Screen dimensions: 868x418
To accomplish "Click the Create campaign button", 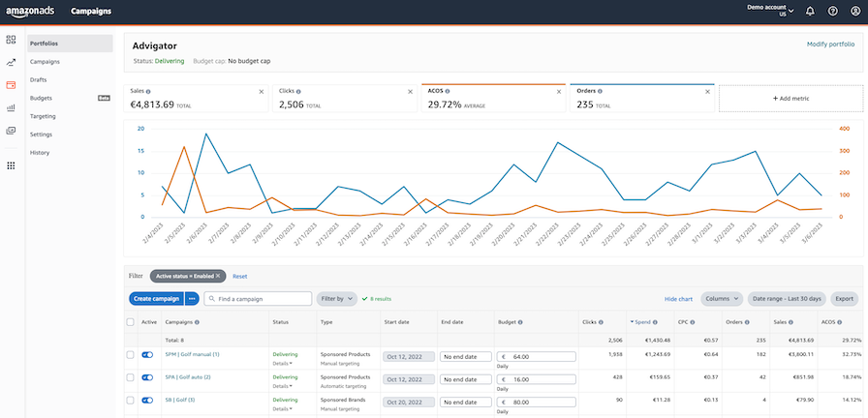I will coord(156,299).
